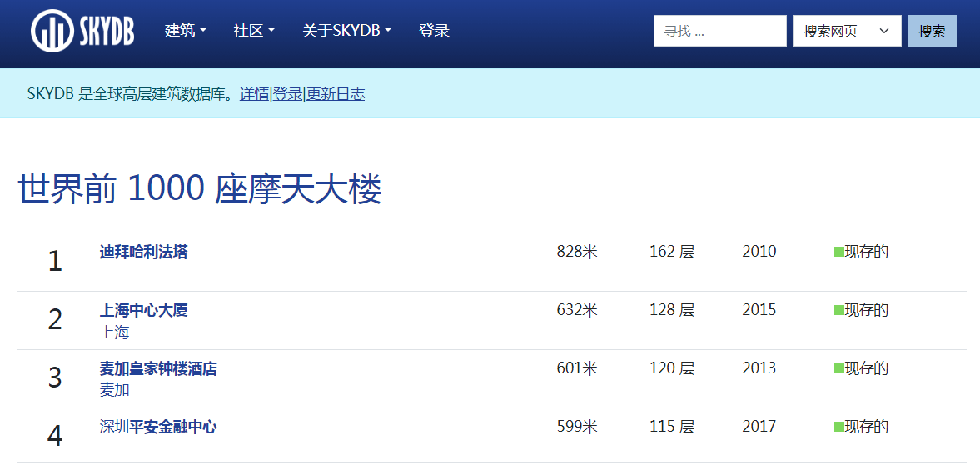This screenshot has width=980, height=470.
Task: Open the 搜索网页 search type selector
Action: coord(847,31)
